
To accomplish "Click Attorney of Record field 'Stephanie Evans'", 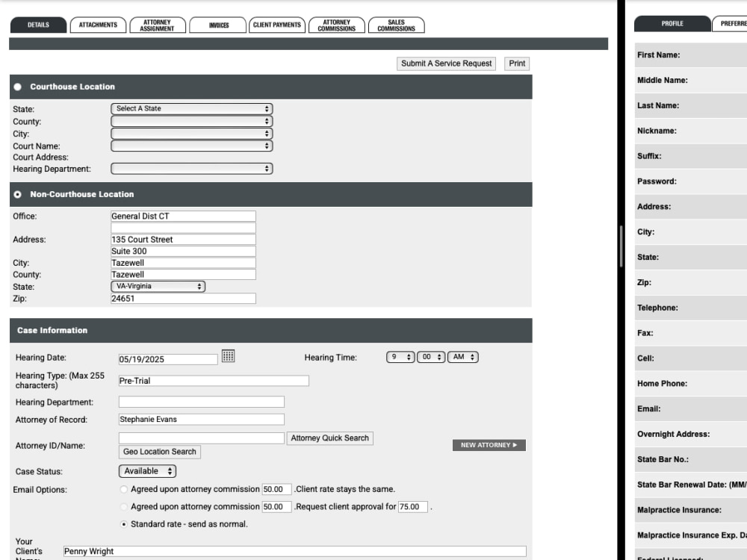I will pyautogui.click(x=202, y=419).
